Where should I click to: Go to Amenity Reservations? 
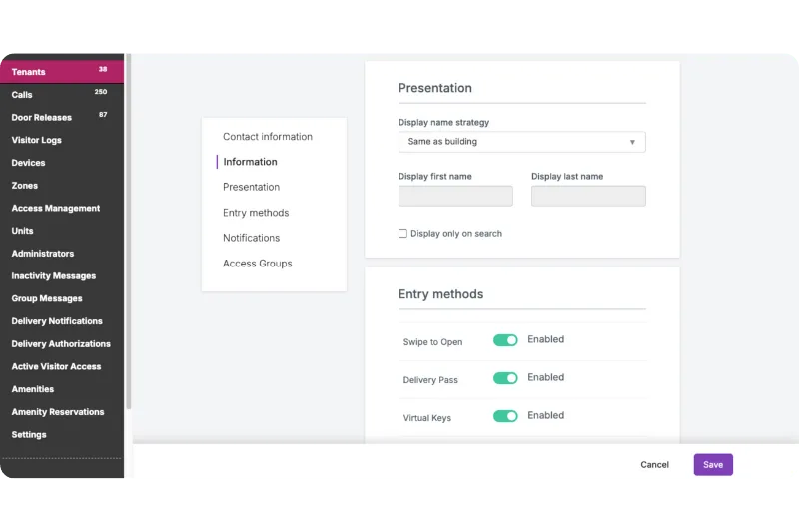pyautogui.click(x=58, y=412)
